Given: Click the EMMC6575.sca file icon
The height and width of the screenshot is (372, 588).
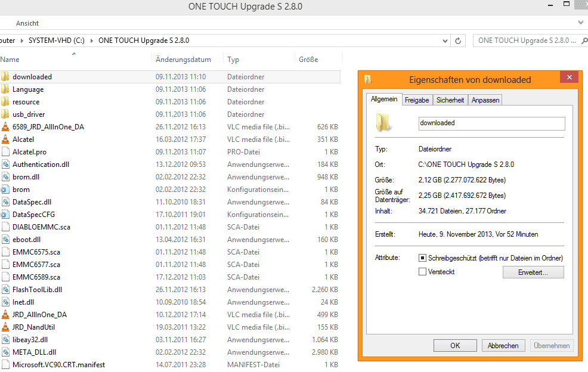Looking at the screenshot, I should point(5,252).
